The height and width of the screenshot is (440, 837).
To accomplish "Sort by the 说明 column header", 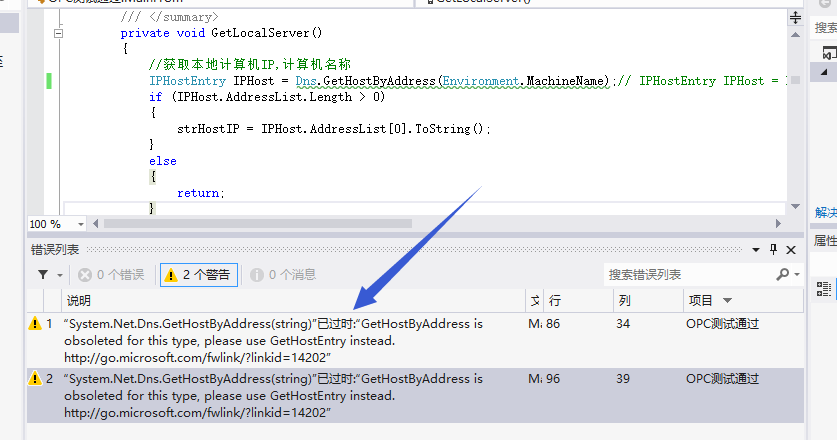I will click(x=79, y=300).
